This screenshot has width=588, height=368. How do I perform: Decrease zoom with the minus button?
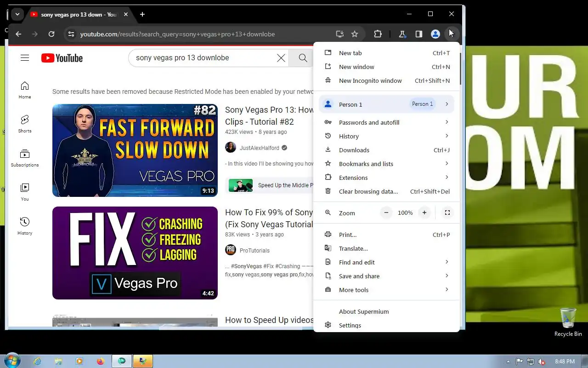(386, 213)
